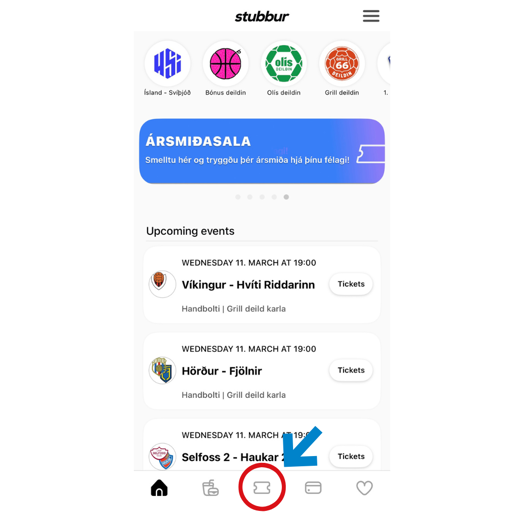Open favorites heart icon
This screenshot has width=524, height=524.
click(x=364, y=488)
